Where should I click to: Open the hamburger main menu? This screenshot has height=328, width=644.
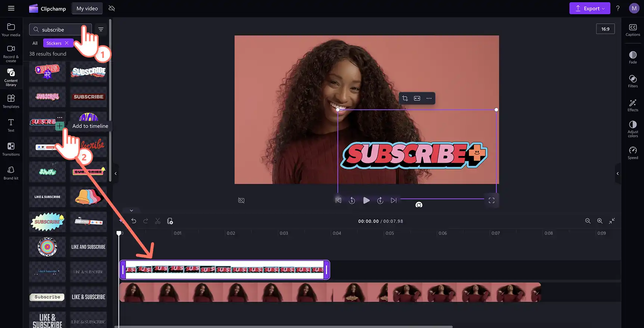tap(11, 8)
